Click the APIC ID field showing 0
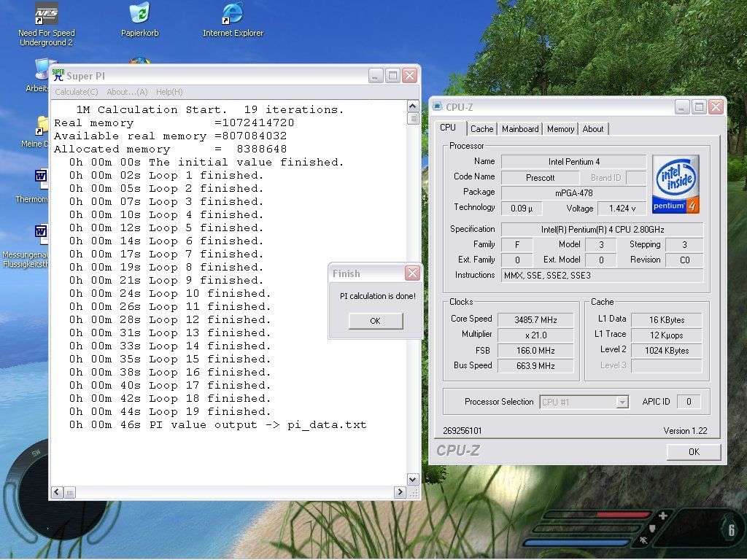This screenshot has width=747, height=560. click(x=689, y=402)
